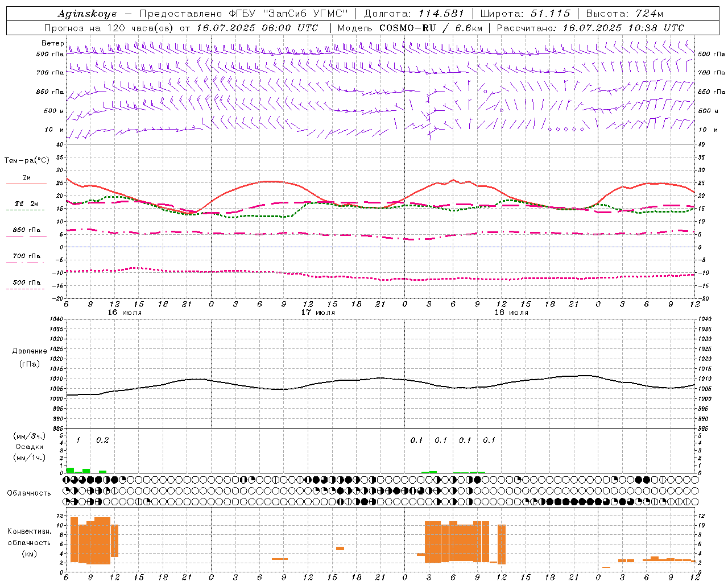Image resolution: width=728 pixels, height=582 pixels.
Task: Click the Облачность cloud cover label
Action: 29,493
